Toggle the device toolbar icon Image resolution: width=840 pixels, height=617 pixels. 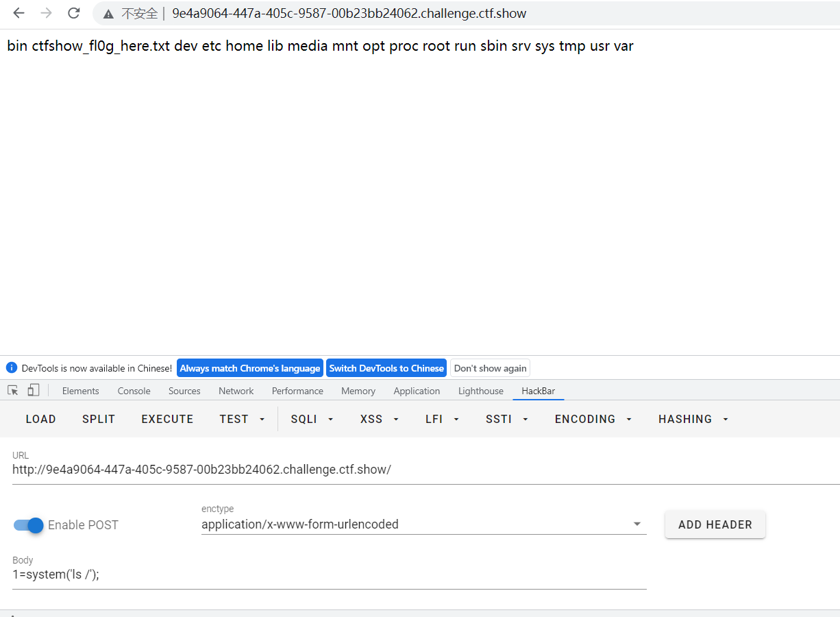[34, 390]
